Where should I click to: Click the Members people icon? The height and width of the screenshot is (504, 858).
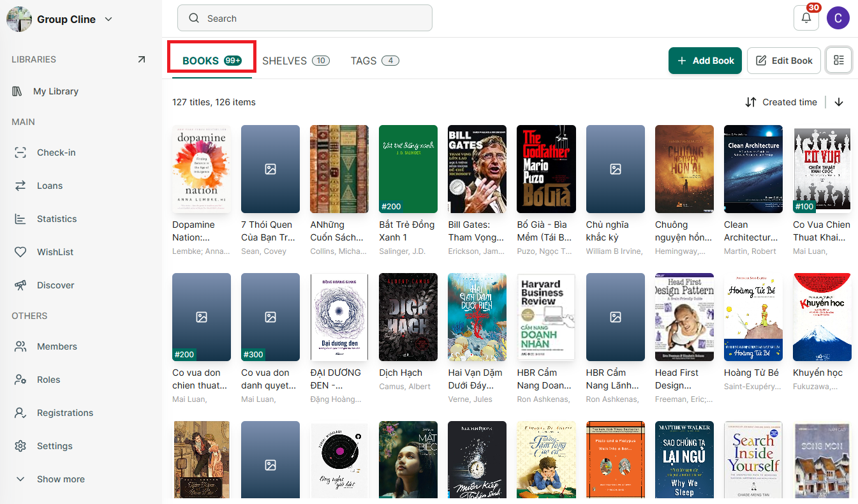20,346
